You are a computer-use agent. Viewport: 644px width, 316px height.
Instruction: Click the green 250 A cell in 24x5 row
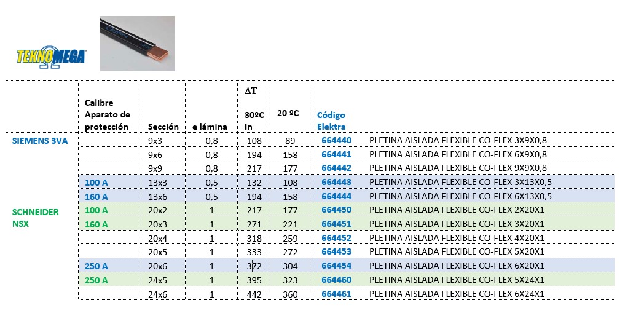tap(96, 280)
